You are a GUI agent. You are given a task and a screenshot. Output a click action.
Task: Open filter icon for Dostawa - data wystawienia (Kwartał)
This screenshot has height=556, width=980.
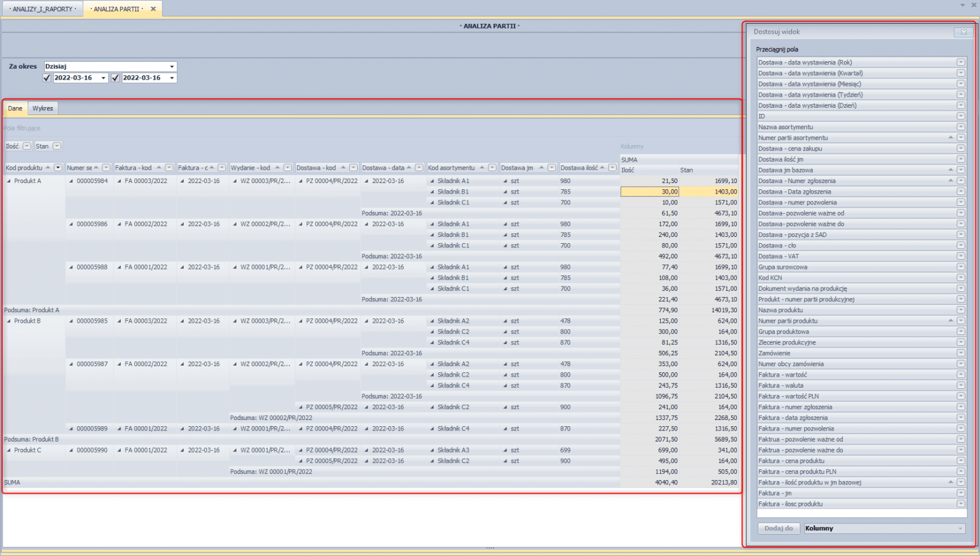click(960, 73)
